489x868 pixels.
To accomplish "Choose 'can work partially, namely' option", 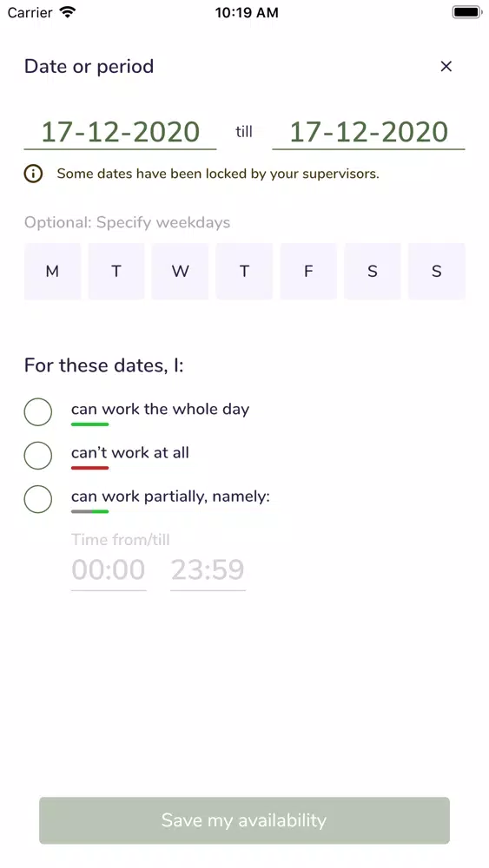I will pos(38,499).
